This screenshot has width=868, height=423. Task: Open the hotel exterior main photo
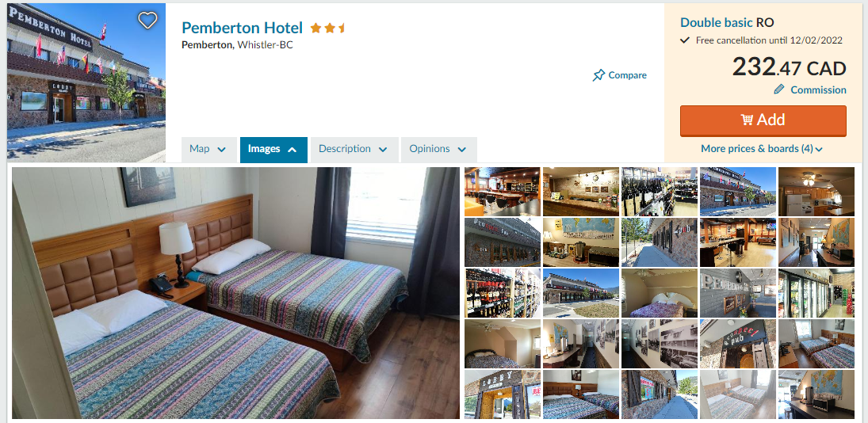[86, 82]
